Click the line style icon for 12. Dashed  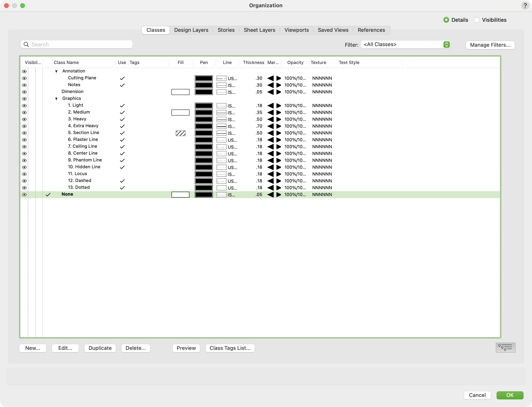221,181
